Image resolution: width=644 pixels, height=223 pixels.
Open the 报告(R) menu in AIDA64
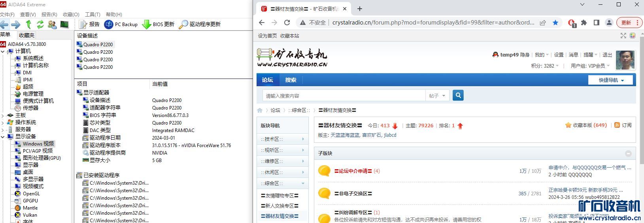point(49,14)
